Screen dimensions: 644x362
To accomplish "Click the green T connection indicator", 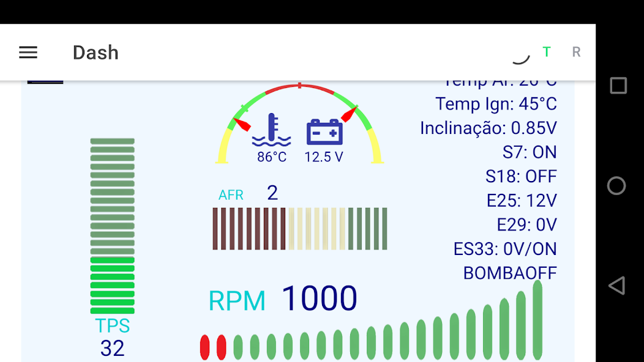I will tap(546, 52).
